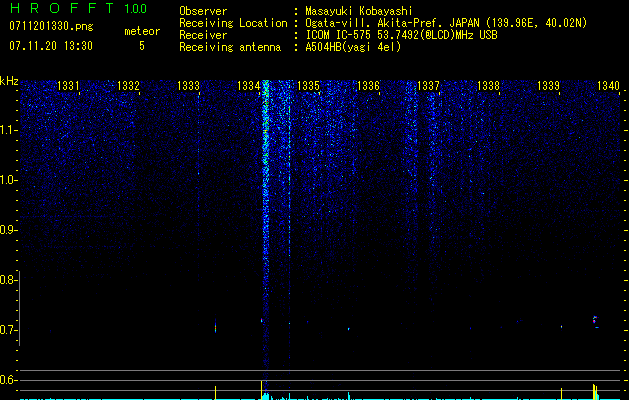This screenshot has width=629, height=400.
Task: Click the date stamp 07.11.20 13:30
Action: tap(51, 46)
